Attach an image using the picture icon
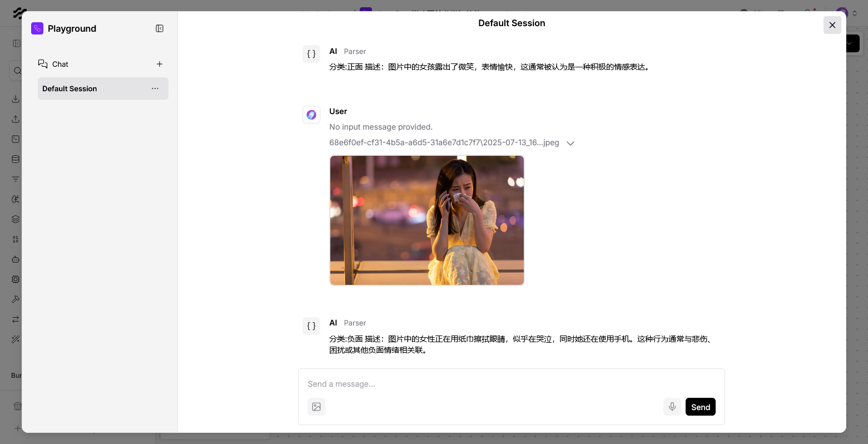This screenshot has width=868, height=444. 316,407
